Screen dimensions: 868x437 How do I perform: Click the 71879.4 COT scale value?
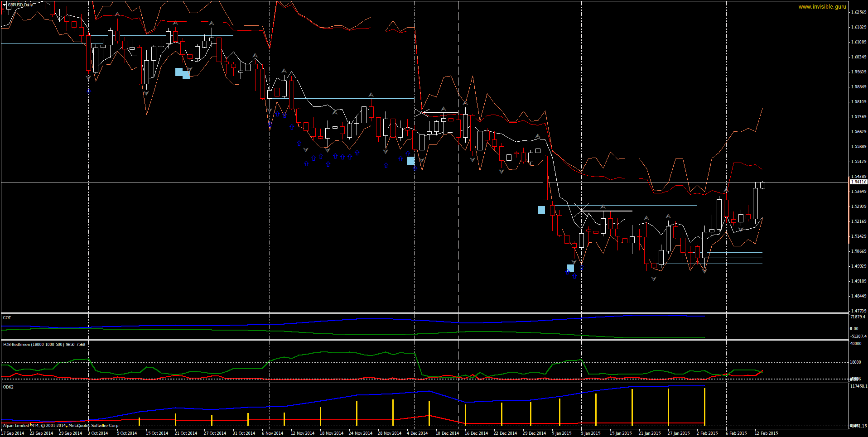(858, 317)
